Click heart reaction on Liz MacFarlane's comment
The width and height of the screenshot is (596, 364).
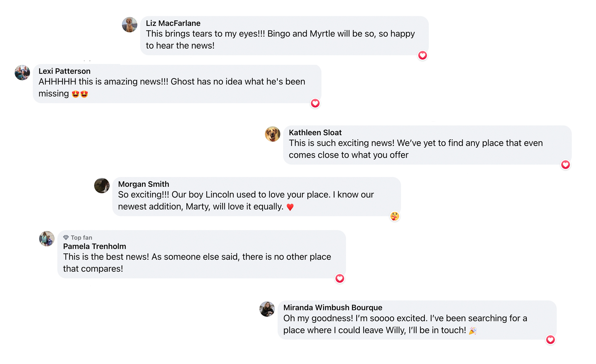tap(422, 55)
